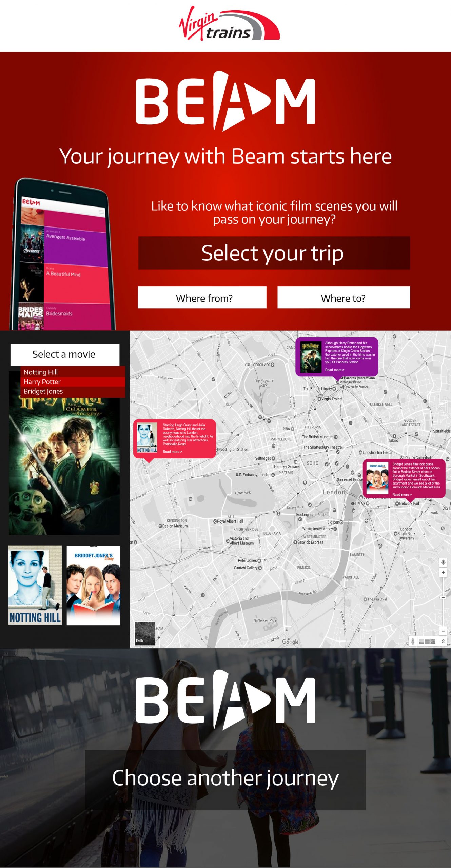The width and height of the screenshot is (451, 868).
Task: Click 'Read more' in Notting Hill map popup
Action: 172,452
